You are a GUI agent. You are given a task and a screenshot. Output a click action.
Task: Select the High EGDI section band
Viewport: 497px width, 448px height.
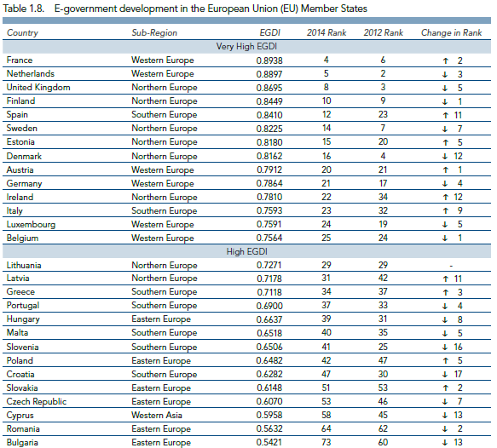click(x=246, y=252)
